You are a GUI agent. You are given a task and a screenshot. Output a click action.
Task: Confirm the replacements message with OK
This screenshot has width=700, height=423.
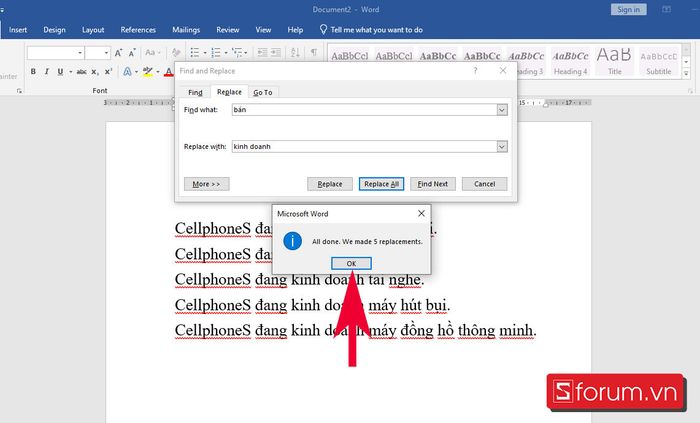click(x=351, y=264)
